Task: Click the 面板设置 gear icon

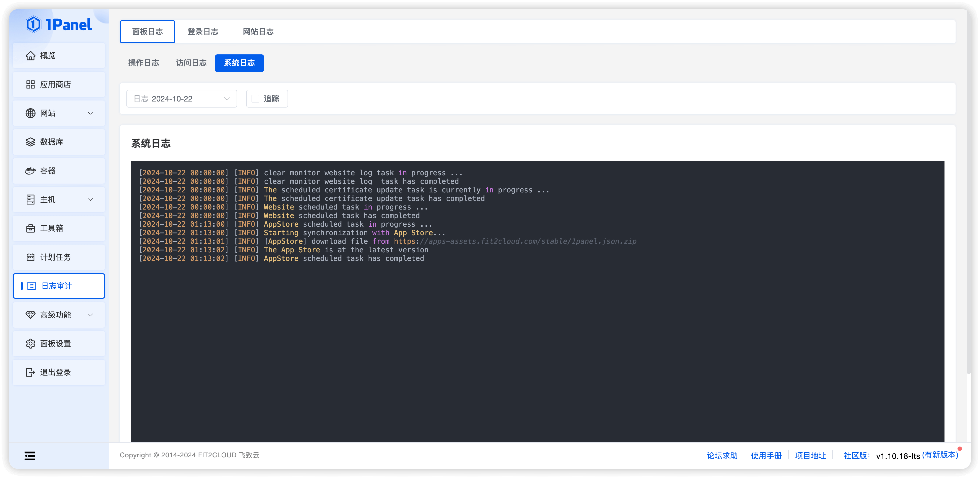Action: click(30, 344)
